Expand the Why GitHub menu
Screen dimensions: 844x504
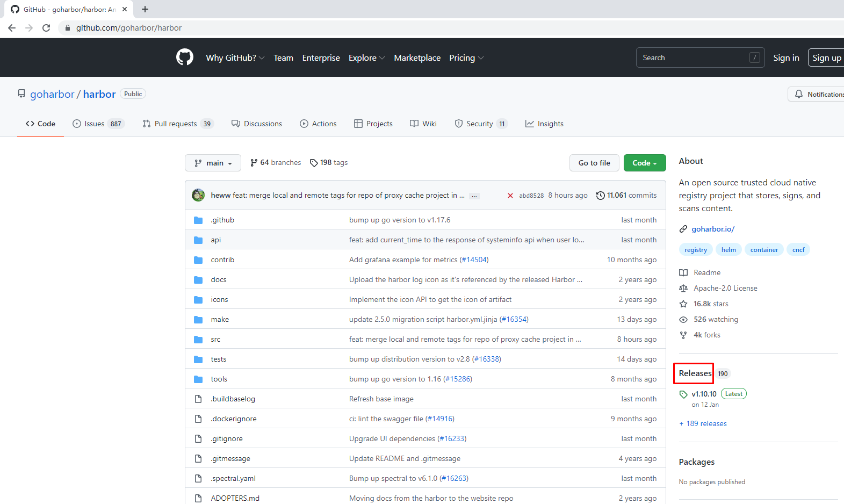click(x=235, y=58)
